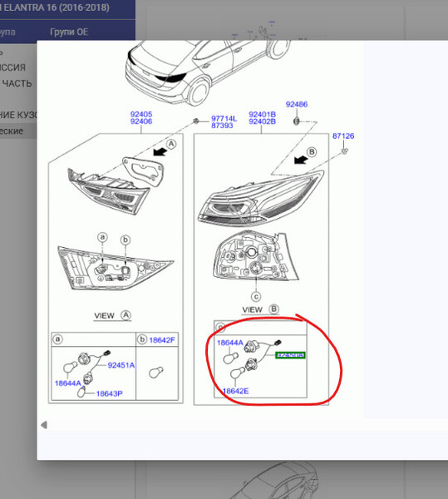Switch to the Групи ОЕ tab
This screenshot has height=499, width=448.
coord(69,32)
